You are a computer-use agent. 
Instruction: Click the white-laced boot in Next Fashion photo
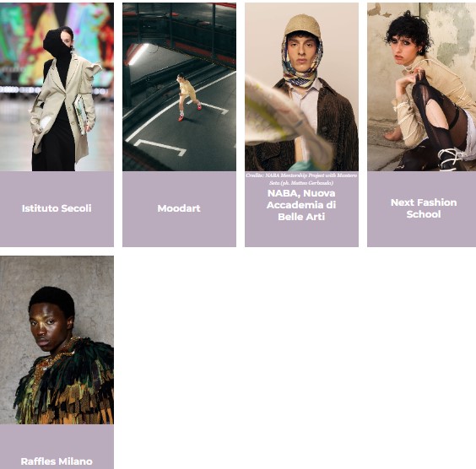[x=450, y=158]
